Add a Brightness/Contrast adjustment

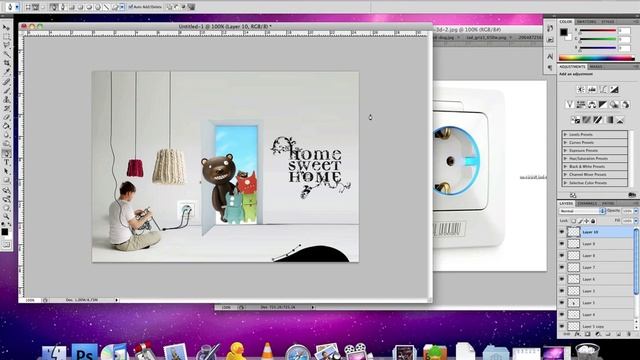(x=580, y=89)
